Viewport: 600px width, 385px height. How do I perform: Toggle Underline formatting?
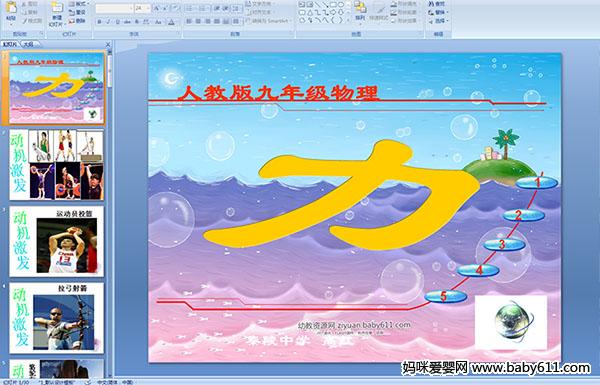117,22
